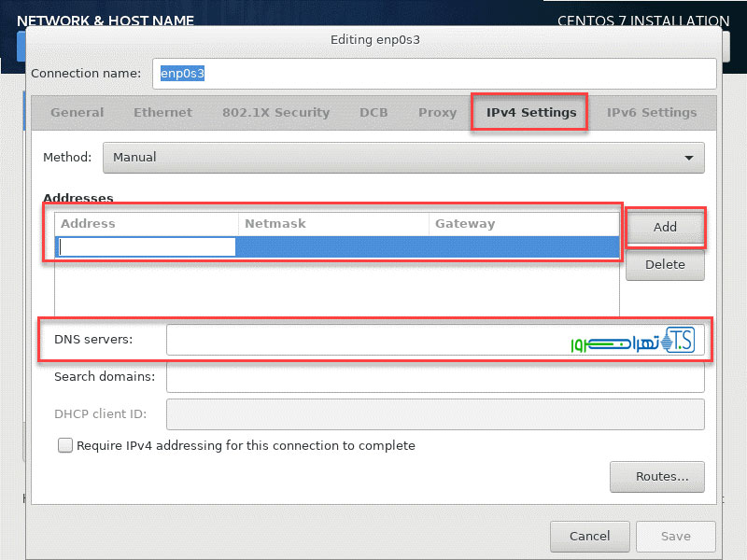The width and height of the screenshot is (747, 560).
Task: Cancel editing the connection
Action: 589,537
